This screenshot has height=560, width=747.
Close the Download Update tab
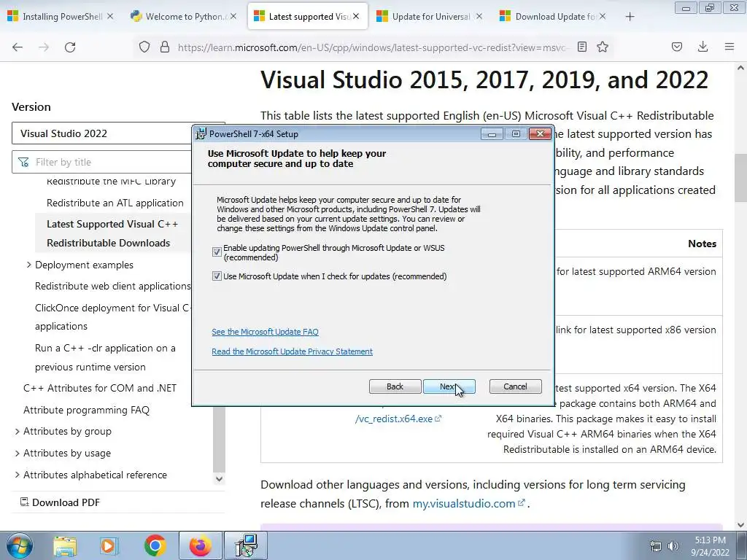(603, 16)
